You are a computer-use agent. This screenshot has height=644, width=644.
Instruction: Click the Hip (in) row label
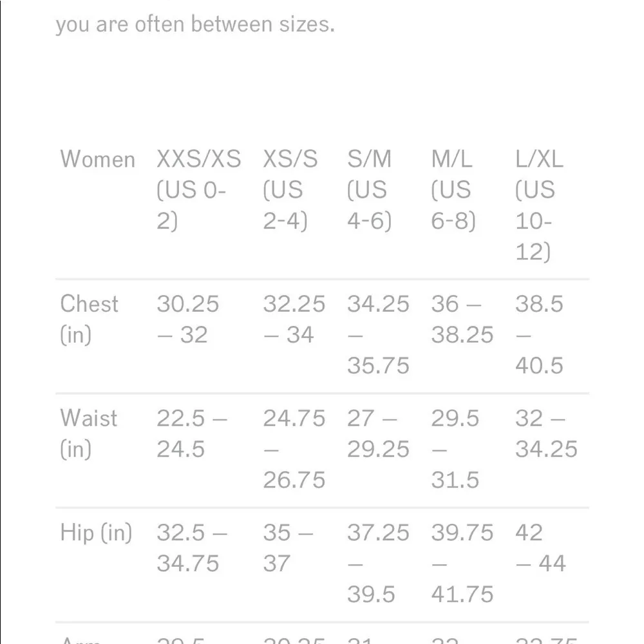point(96,533)
